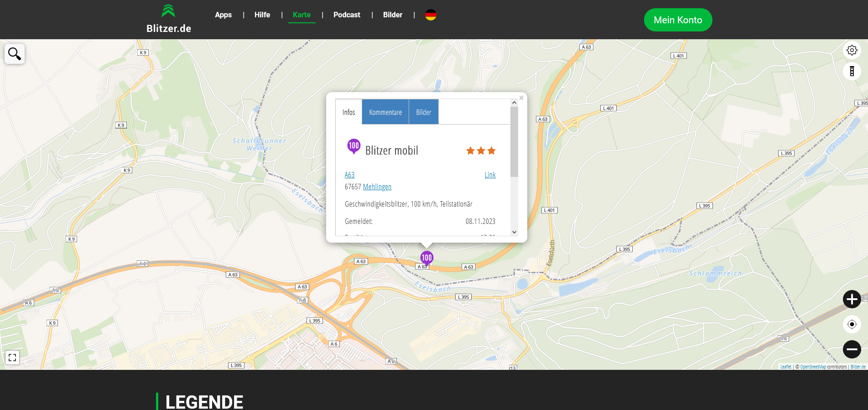Click the speed camera column icon
Screen dimensions: 868x410
852,71
